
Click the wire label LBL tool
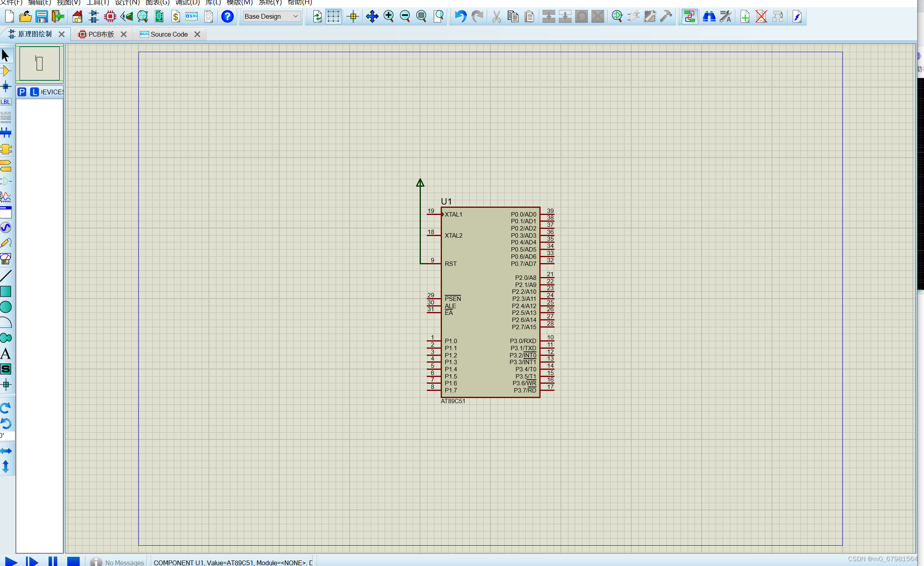click(x=6, y=102)
